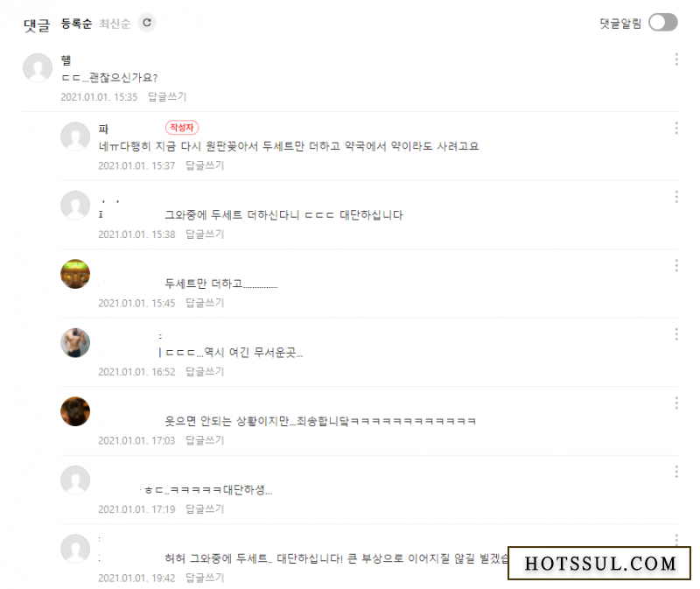Sort comments by 최신순

(115, 24)
